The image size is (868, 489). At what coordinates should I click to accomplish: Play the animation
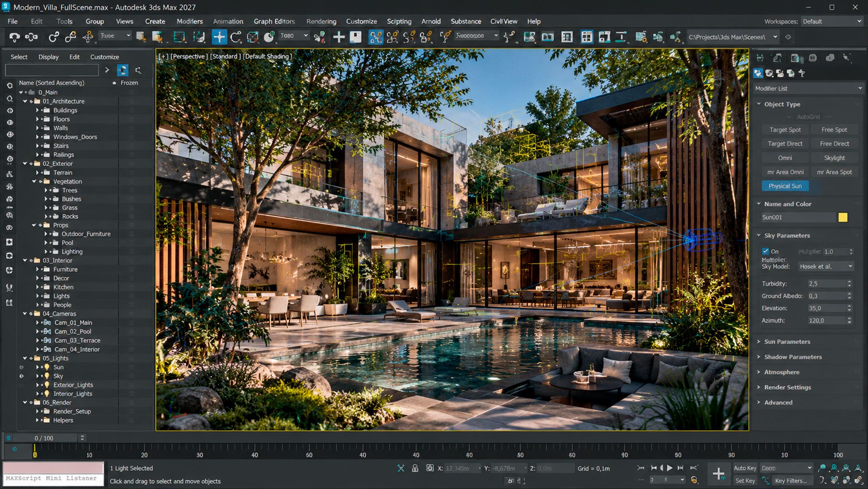point(670,468)
